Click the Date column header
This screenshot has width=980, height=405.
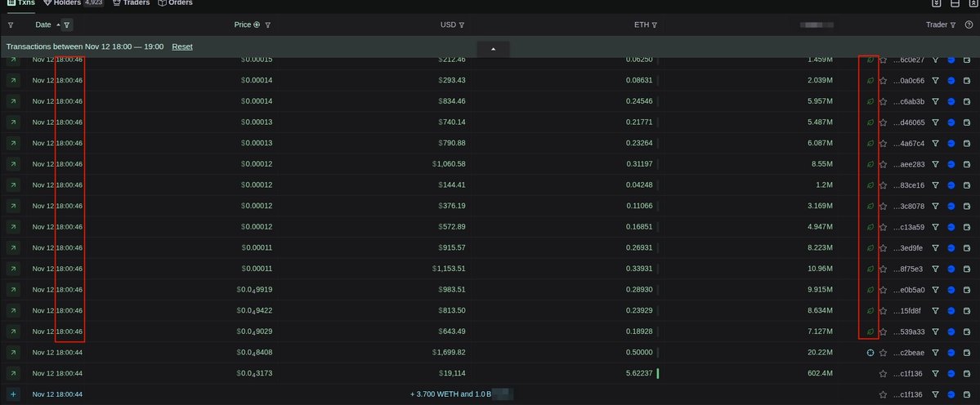coord(43,25)
